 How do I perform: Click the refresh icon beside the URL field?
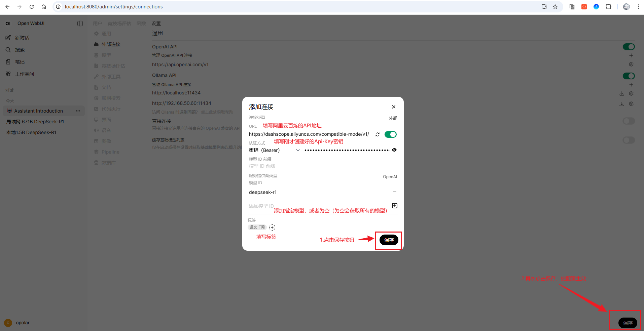click(378, 134)
